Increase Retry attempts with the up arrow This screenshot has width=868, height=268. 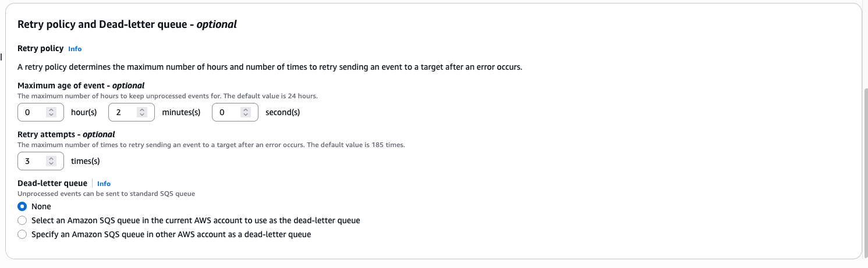(52, 158)
